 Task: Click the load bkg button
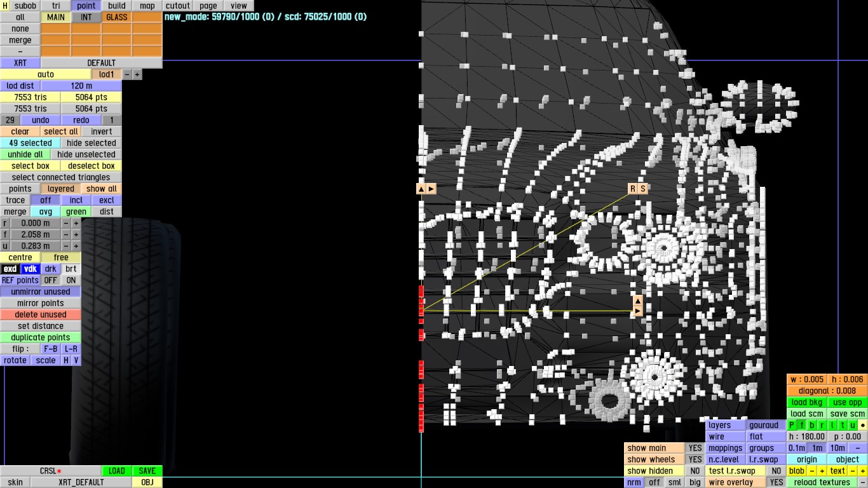pos(807,402)
